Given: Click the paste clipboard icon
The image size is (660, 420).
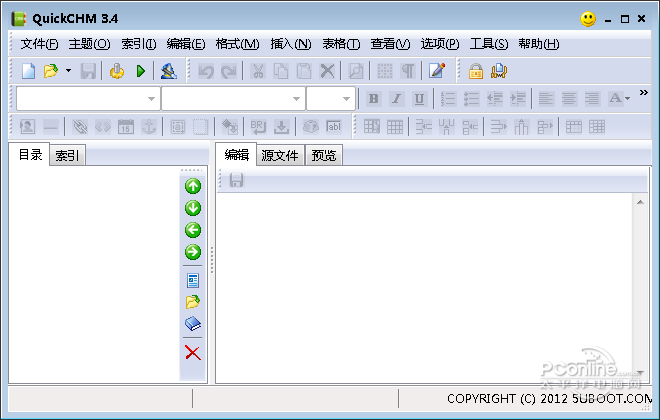Looking at the screenshot, I should point(303,71).
